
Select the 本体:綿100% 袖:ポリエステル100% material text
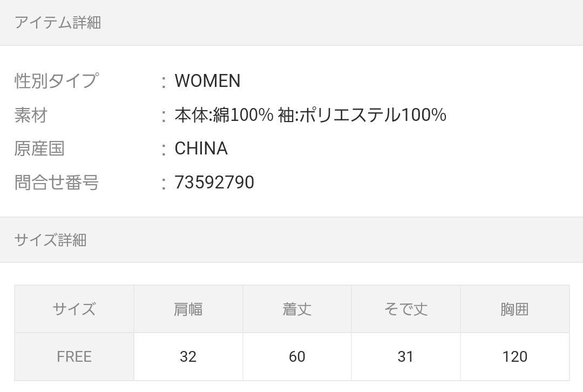click(310, 115)
